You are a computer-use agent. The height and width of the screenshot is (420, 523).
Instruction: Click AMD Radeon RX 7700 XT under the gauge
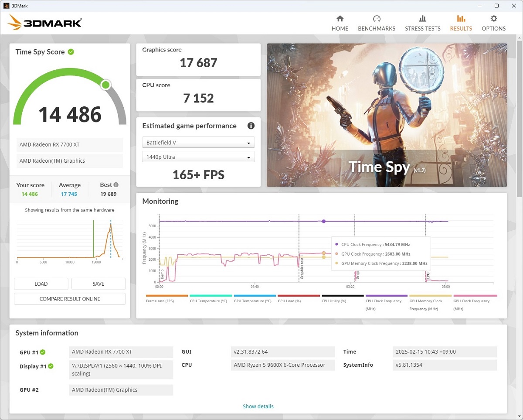pos(70,145)
